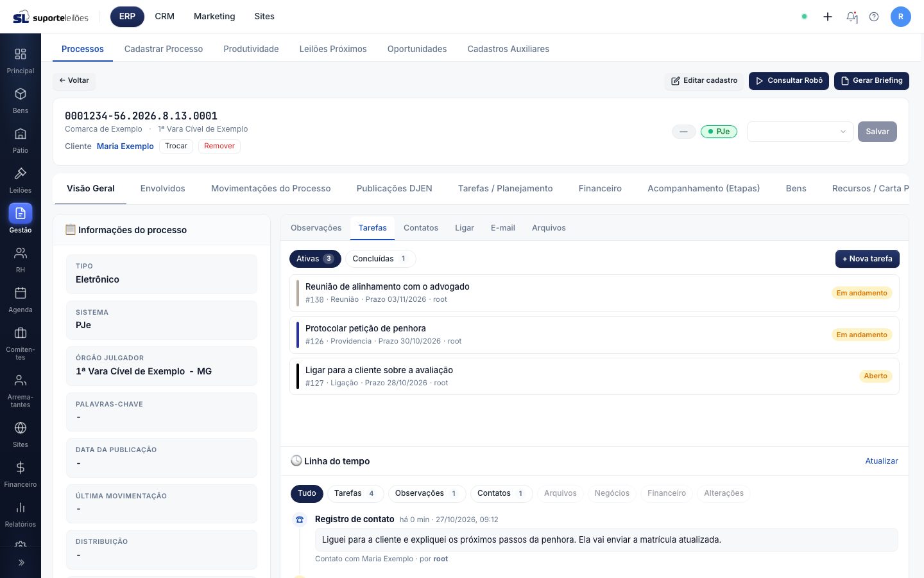The image size is (924, 578).
Task: Open the Cadastrar Processo tab
Action: tap(164, 49)
